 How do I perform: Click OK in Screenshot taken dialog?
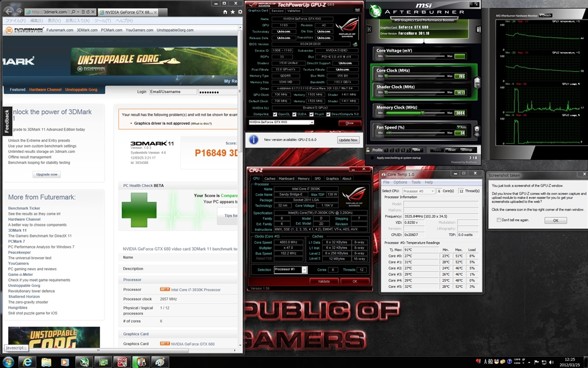555,220
